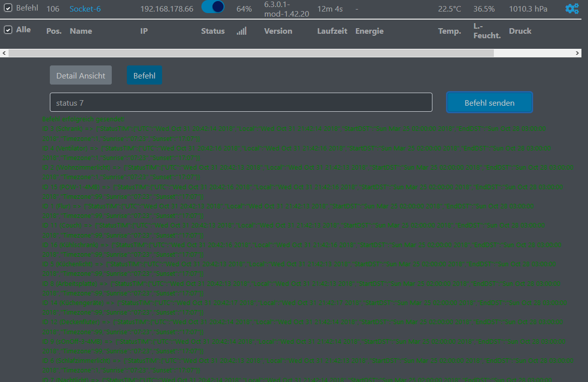Click the ID 16 (Kühlschrank) response line

[x=302, y=249]
